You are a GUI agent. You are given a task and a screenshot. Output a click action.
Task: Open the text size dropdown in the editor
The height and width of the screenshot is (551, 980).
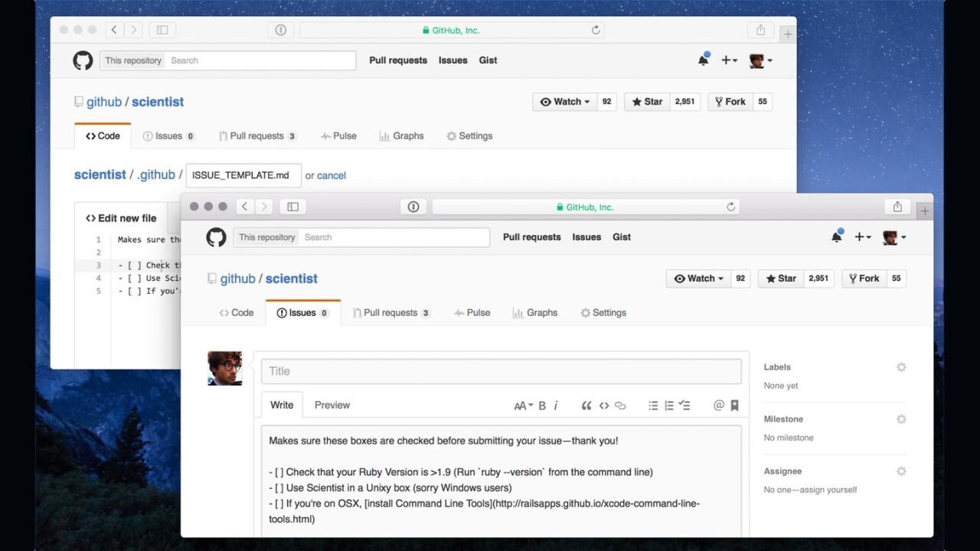[x=523, y=406]
